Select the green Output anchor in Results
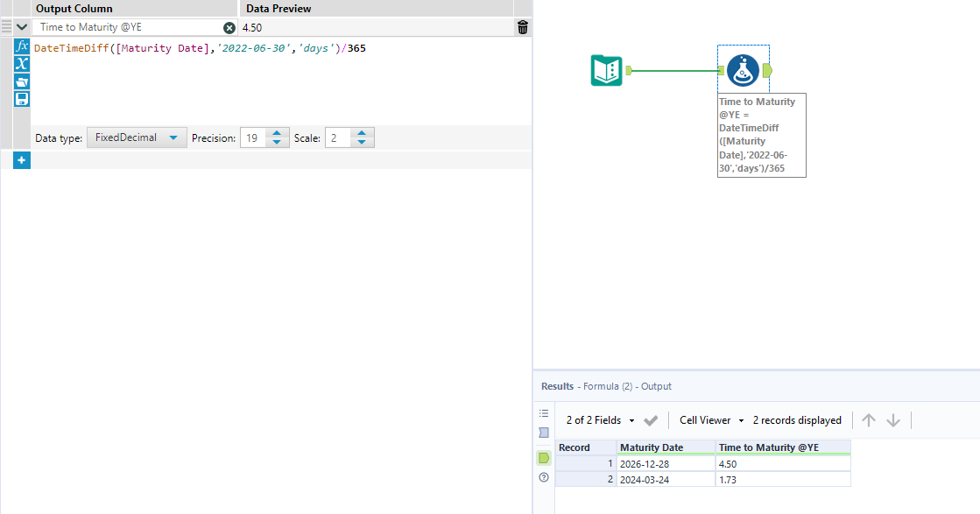 (x=544, y=458)
